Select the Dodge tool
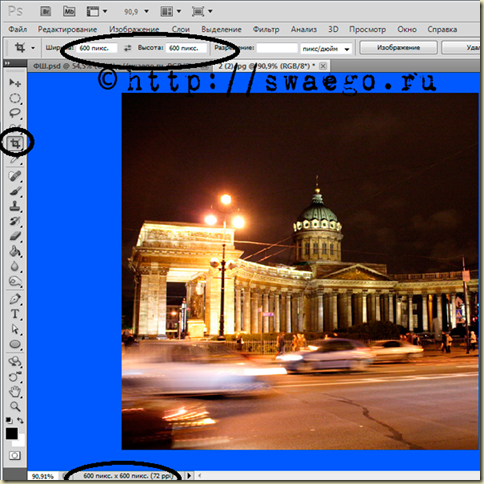 tap(15, 281)
